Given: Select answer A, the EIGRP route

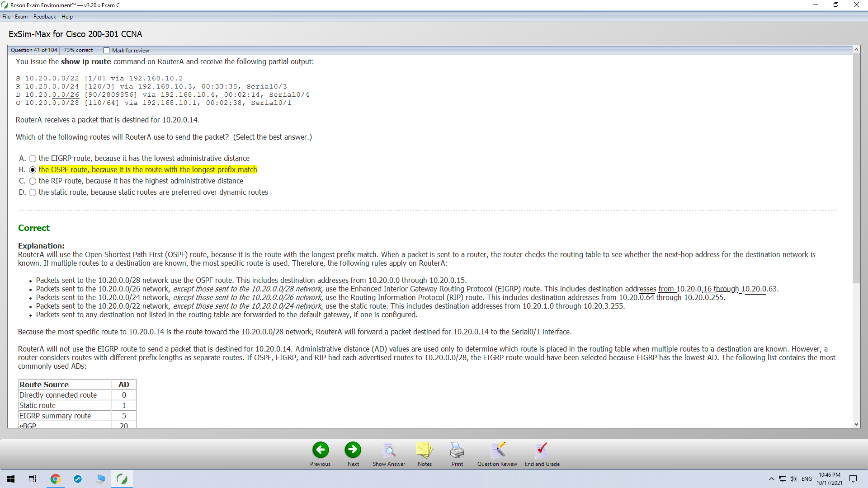Looking at the screenshot, I should (33, 159).
